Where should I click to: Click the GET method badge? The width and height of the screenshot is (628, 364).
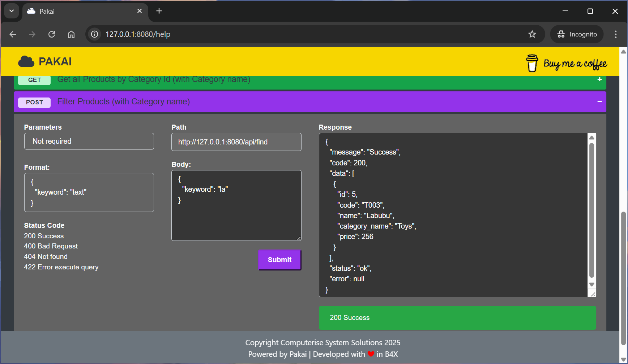(34, 80)
